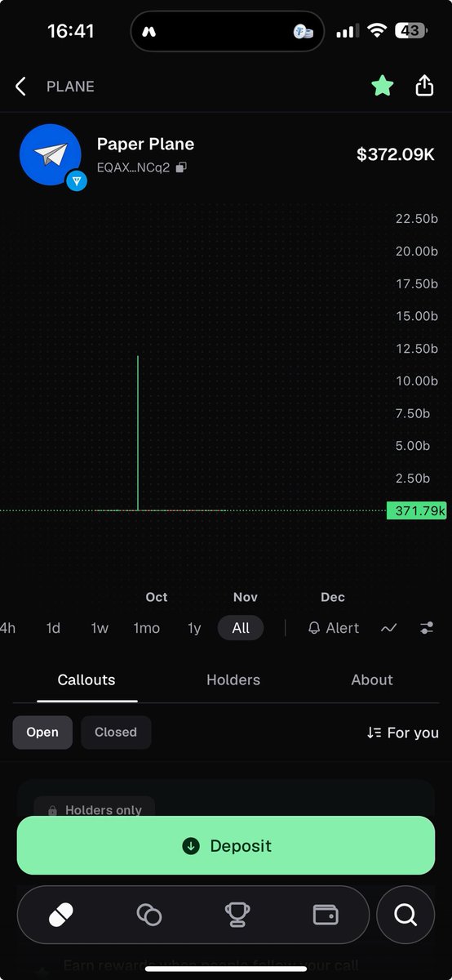Screen dimensions: 452x980
Task: Tap the 12.50b axis value
Action: tap(416, 349)
